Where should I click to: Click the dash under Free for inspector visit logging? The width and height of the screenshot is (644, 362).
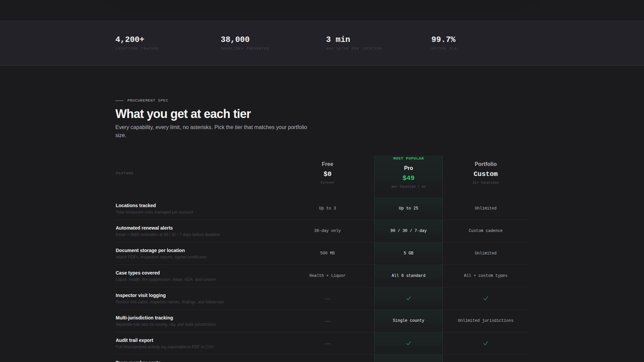tap(327, 298)
